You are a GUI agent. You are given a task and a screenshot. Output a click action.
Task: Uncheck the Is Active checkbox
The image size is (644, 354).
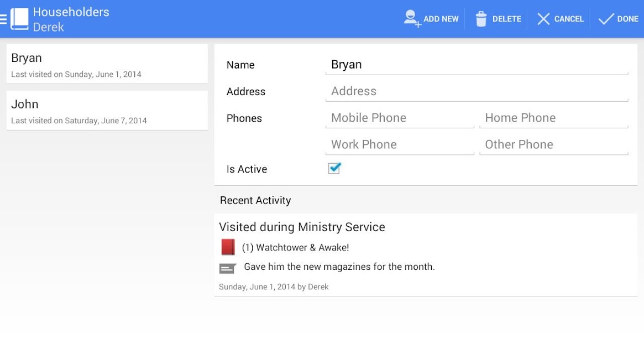334,168
